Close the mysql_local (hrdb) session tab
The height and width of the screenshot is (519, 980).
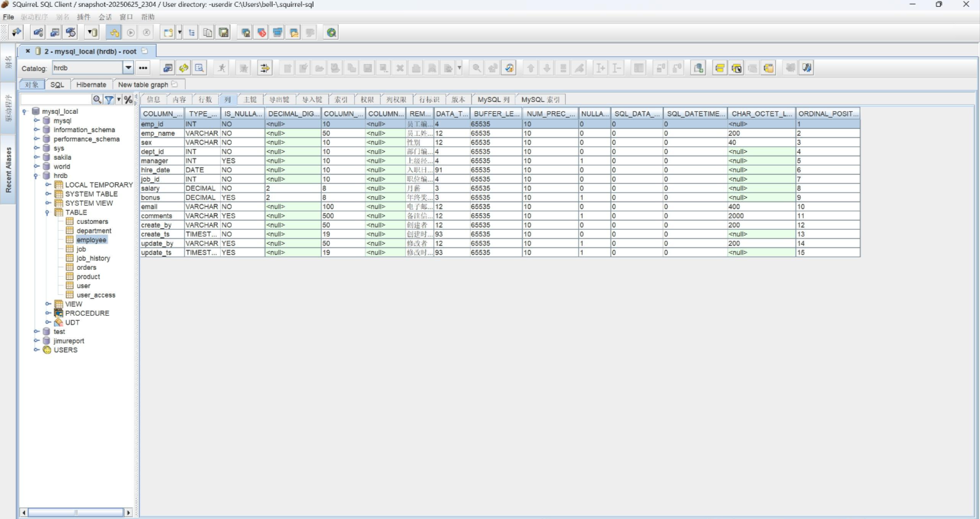[x=28, y=51]
